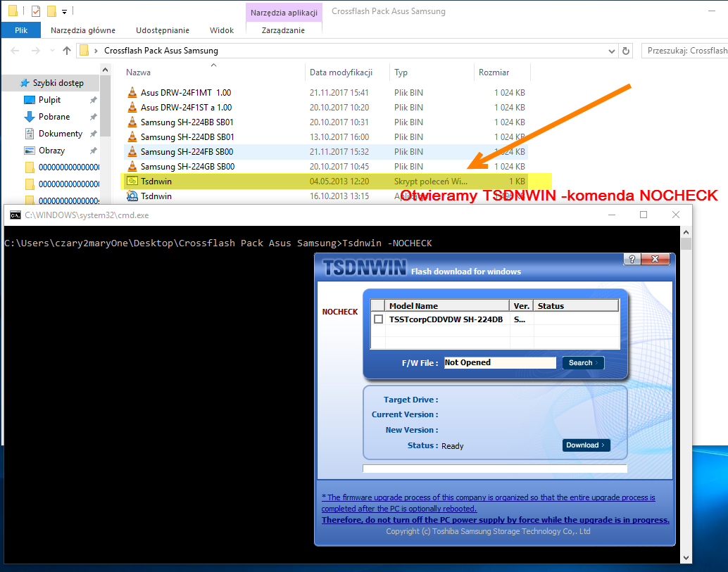728x572 pixels.
Task: Click the Ver. column header in TSDNWIN
Action: click(x=521, y=306)
